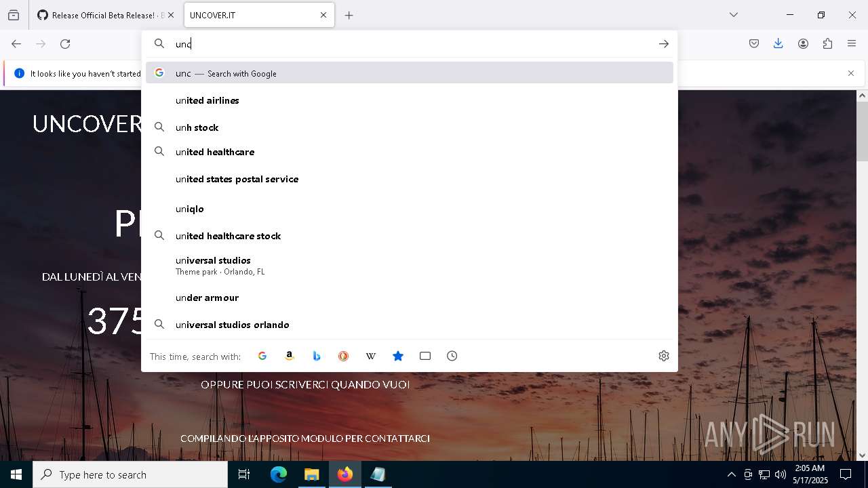Go back with the back arrow

(16, 43)
